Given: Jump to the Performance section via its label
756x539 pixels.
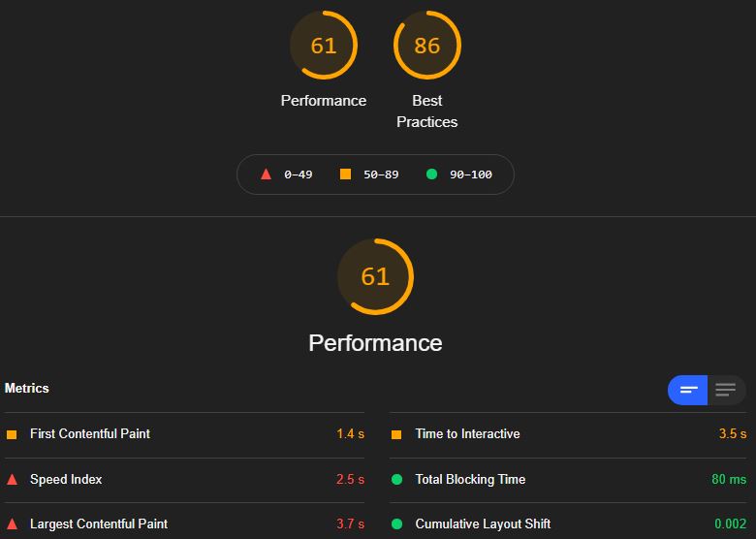Looking at the screenshot, I should [x=324, y=100].
